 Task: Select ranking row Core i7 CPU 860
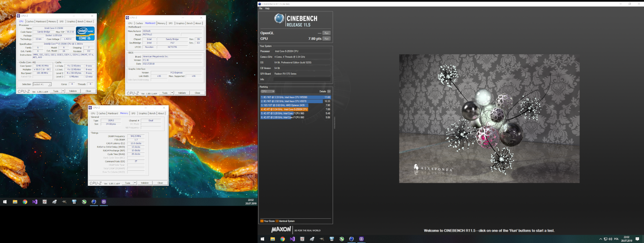(295, 117)
